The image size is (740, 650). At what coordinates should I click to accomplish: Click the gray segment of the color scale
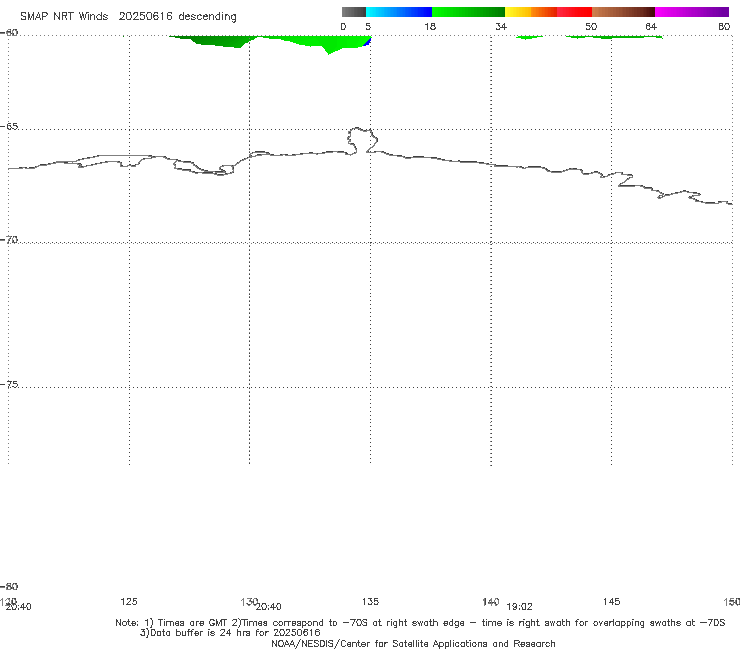pyautogui.click(x=353, y=12)
